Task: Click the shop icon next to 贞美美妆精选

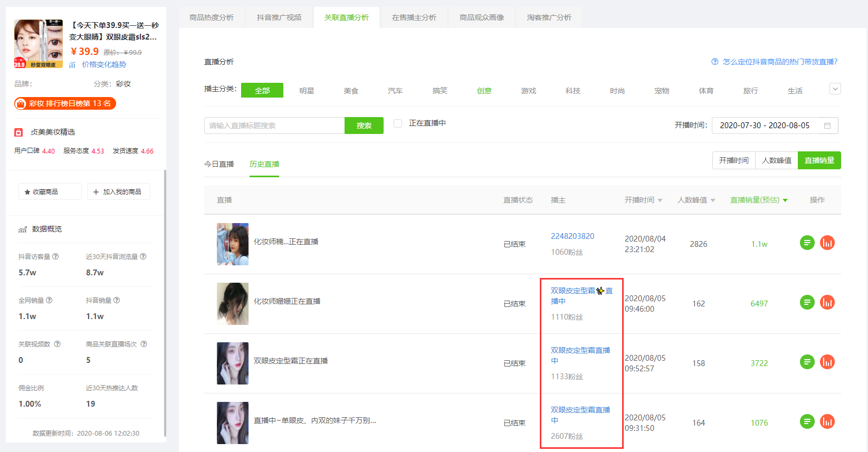Action: (18, 132)
